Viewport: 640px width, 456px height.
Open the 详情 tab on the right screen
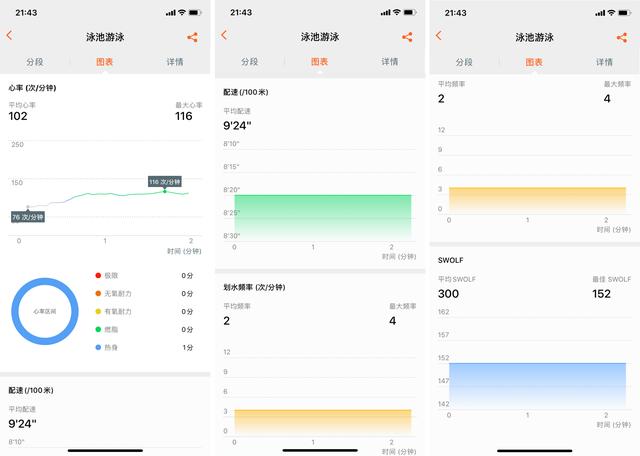click(604, 62)
